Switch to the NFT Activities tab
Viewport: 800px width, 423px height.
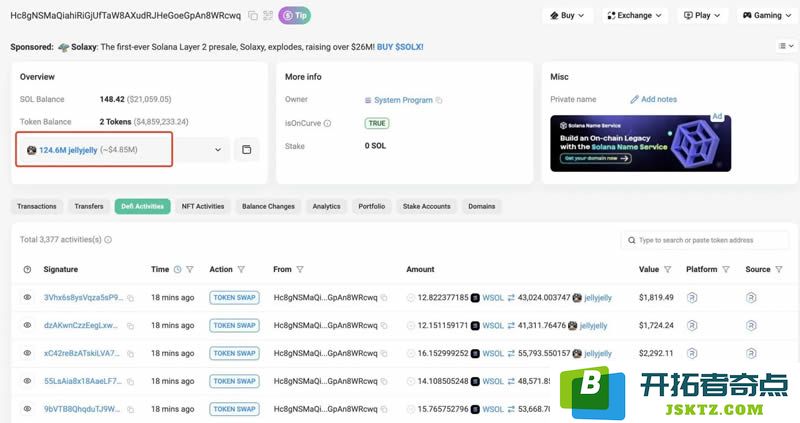pyautogui.click(x=203, y=207)
